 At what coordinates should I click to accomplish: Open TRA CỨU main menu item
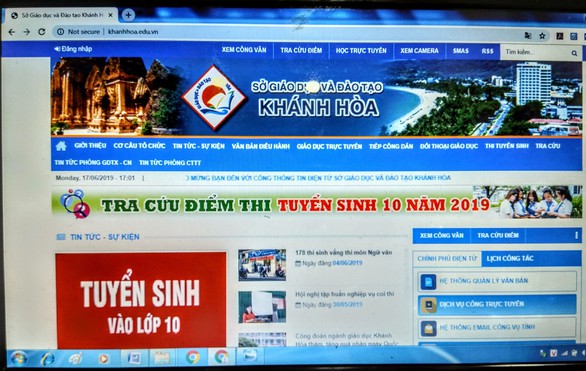click(548, 146)
